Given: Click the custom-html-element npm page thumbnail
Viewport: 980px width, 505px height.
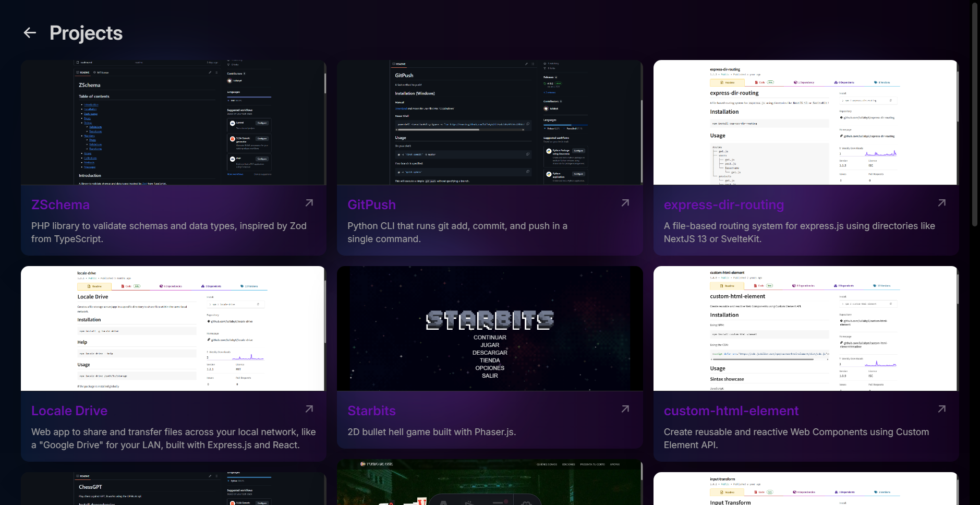Looking at the screenshot, I should point(806,329).
